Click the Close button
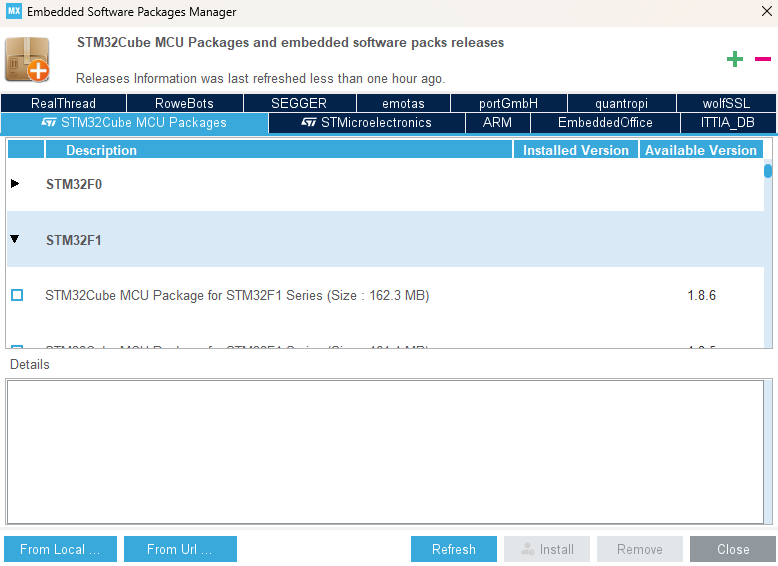This screenshot has width=778, height=566. tap(733, 549)
